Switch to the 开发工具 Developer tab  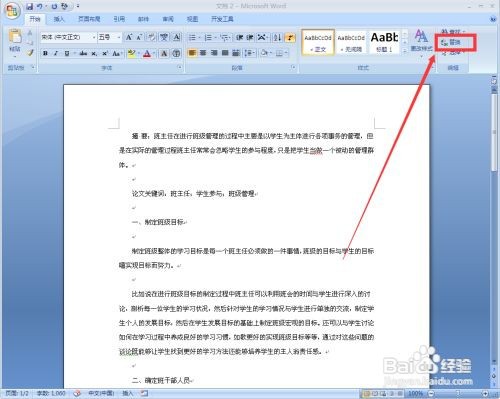(x=222, y=19)
